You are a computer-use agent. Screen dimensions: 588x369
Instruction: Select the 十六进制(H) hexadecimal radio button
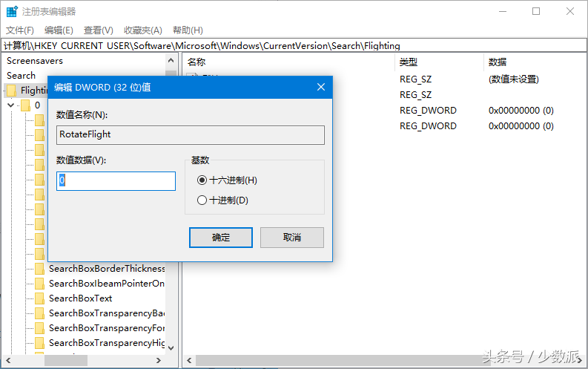202,180
